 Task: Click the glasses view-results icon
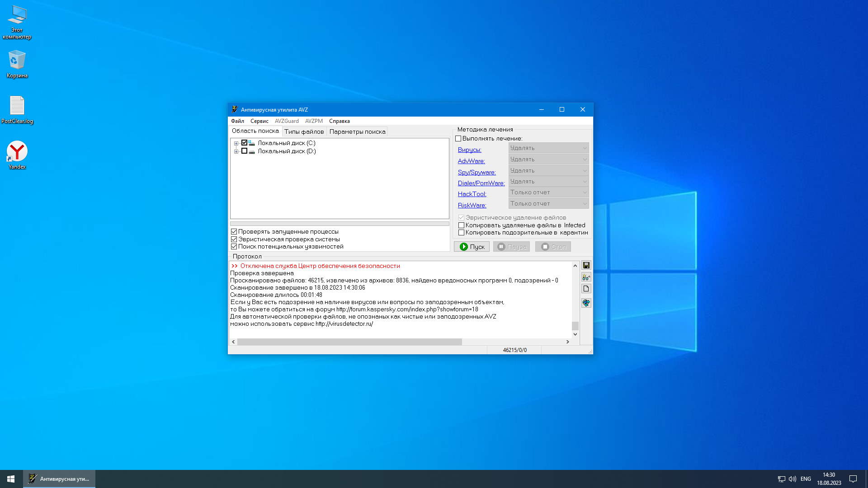[586, 277]
